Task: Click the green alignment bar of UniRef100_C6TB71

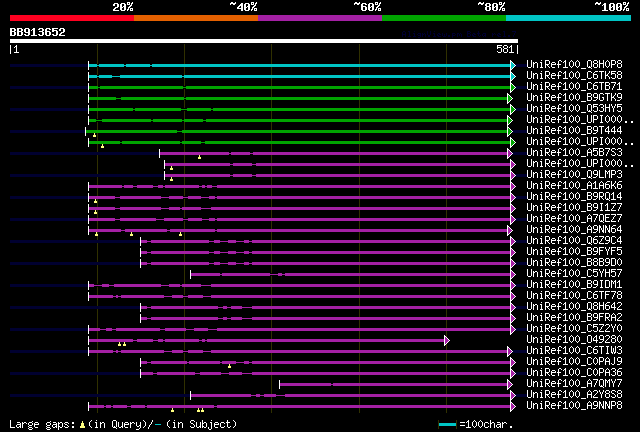Action: (300, 87)
